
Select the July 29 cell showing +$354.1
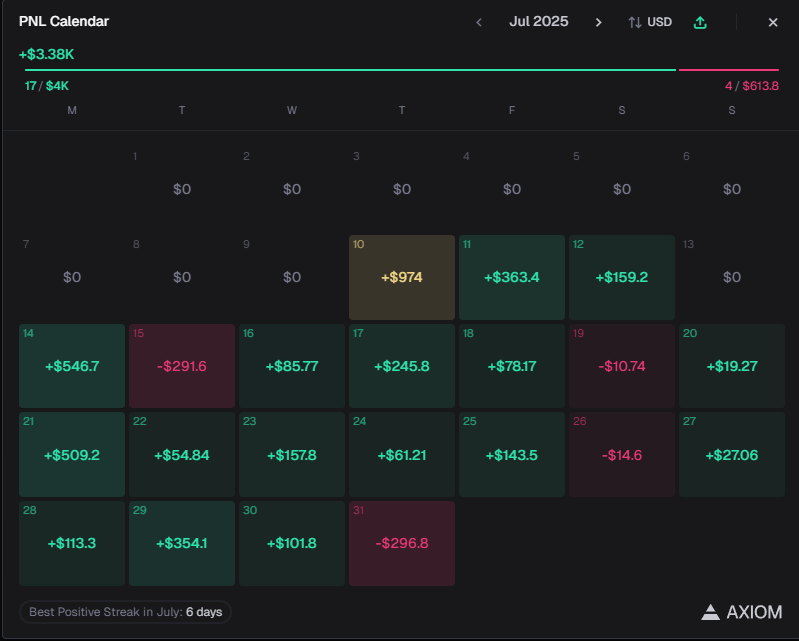pyautogui.click(x=182, y=543)
